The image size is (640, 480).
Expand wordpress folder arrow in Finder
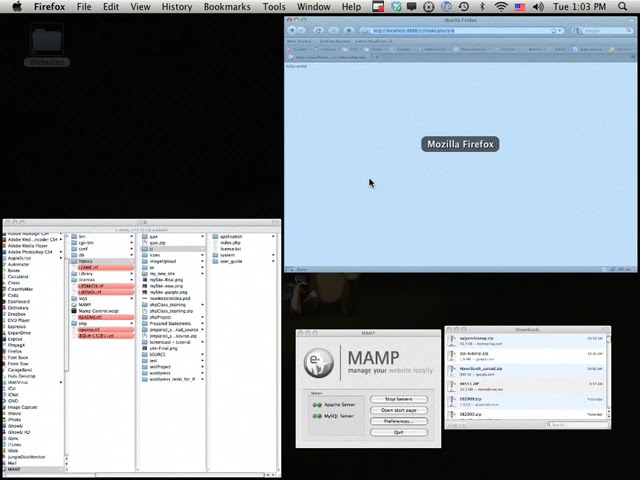point(202,373)
